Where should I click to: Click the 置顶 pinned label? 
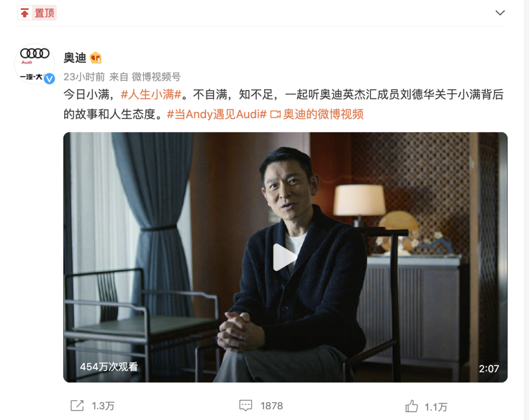point(44,13)
